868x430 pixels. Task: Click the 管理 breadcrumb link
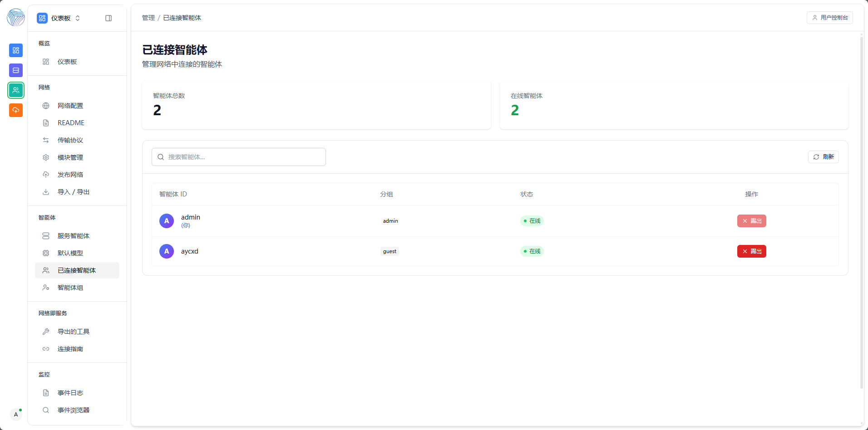(x=148, y=18)
